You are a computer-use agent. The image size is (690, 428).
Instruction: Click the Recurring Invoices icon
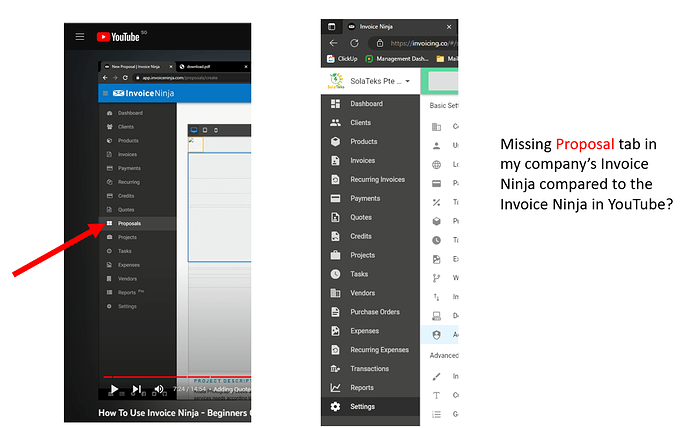tap(335, 179)
